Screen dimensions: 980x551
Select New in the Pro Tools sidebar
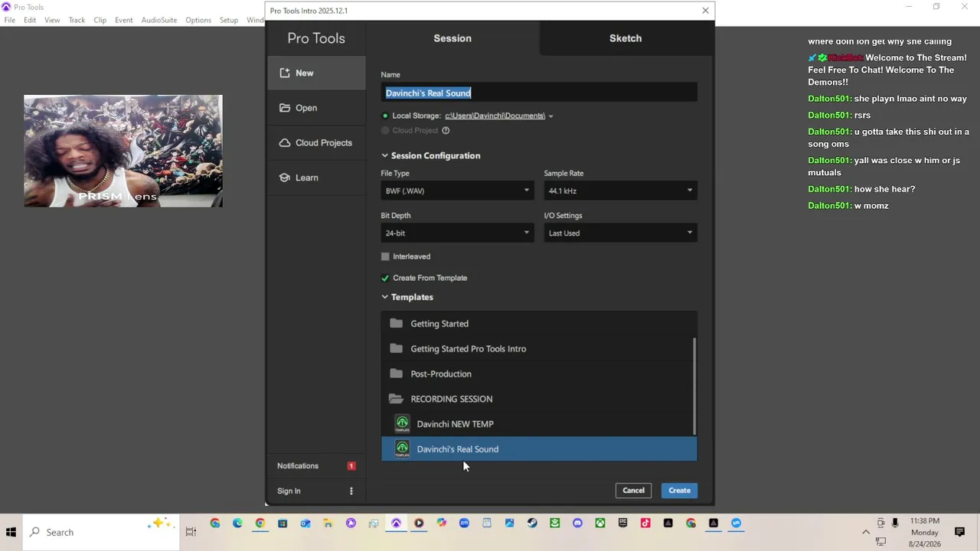(316, 73)
